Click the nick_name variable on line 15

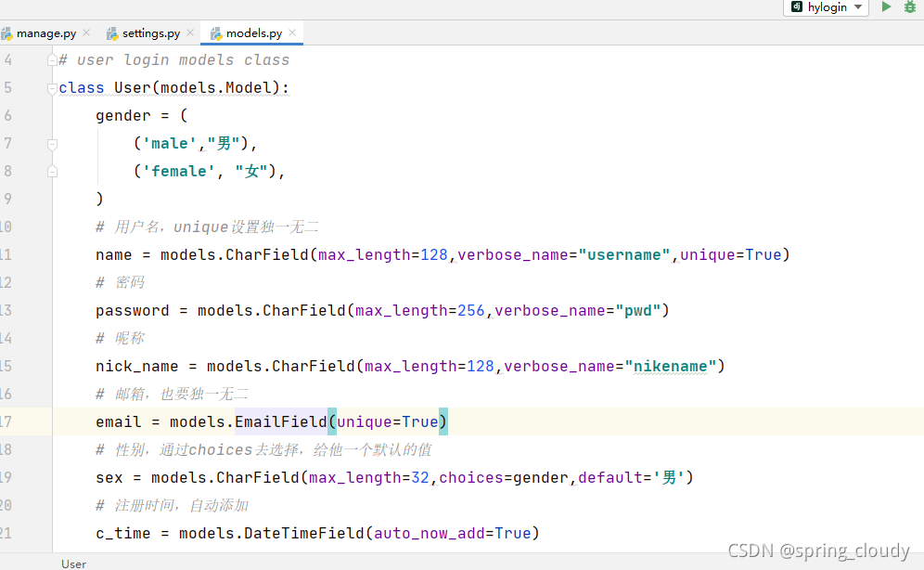coord(136,366)
